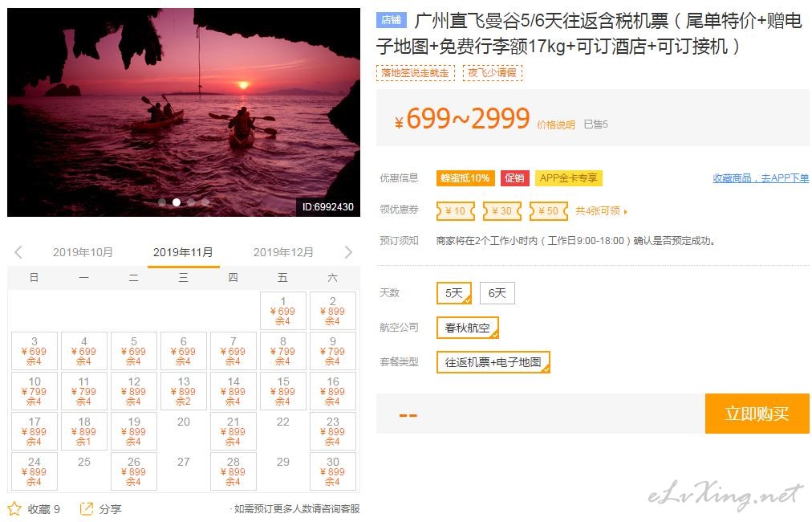This screenshot has width=812, height=522.
Task: Select the 5天 duration option
Action: point(454,293)
